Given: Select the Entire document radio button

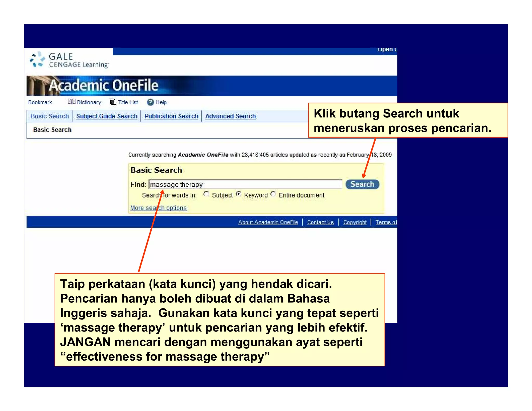Looking at the screenshot, I should (x=273, y=194).
